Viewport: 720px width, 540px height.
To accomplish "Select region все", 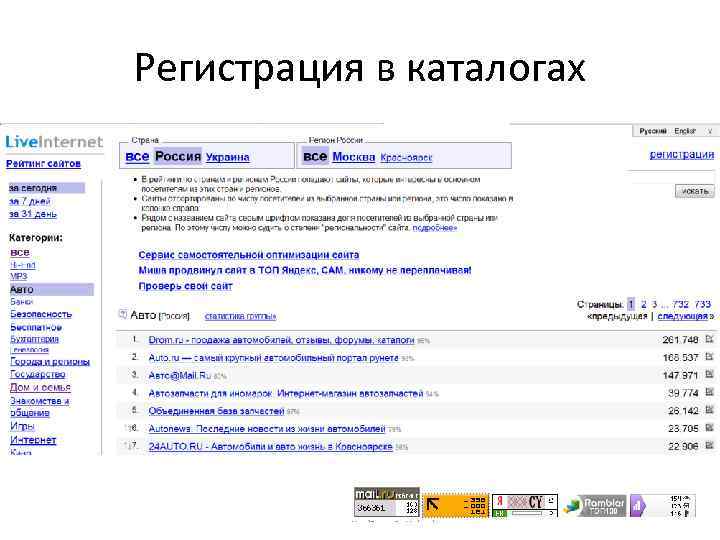I will 315,157.
